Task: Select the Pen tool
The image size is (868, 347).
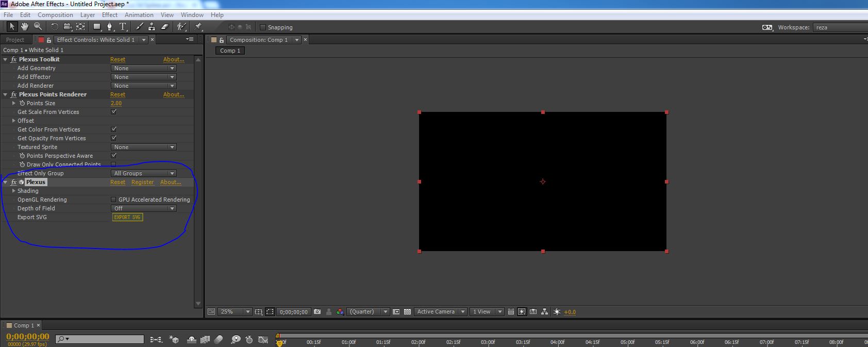Action: [x=109, y=27]
